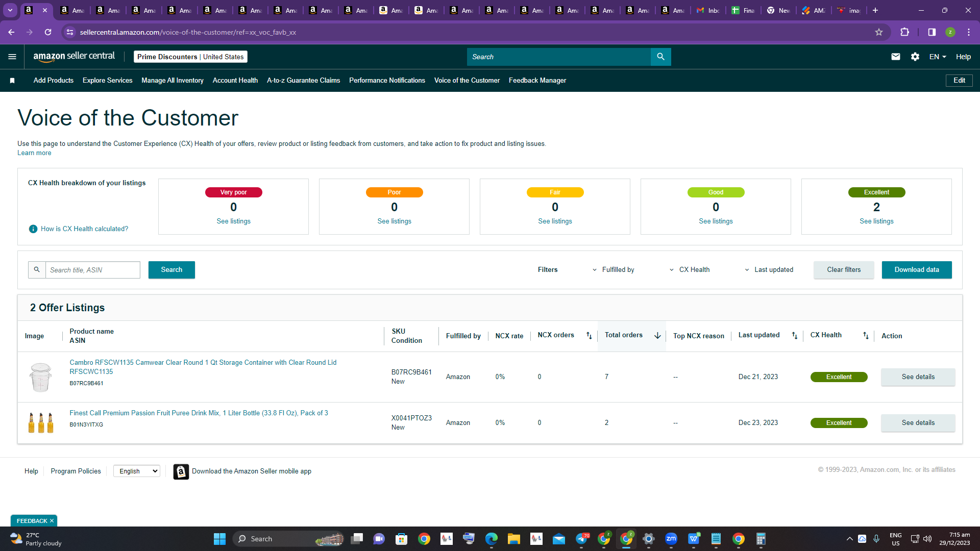
Task: Open Zoom from the taskbar
Action: pos(671,539)
